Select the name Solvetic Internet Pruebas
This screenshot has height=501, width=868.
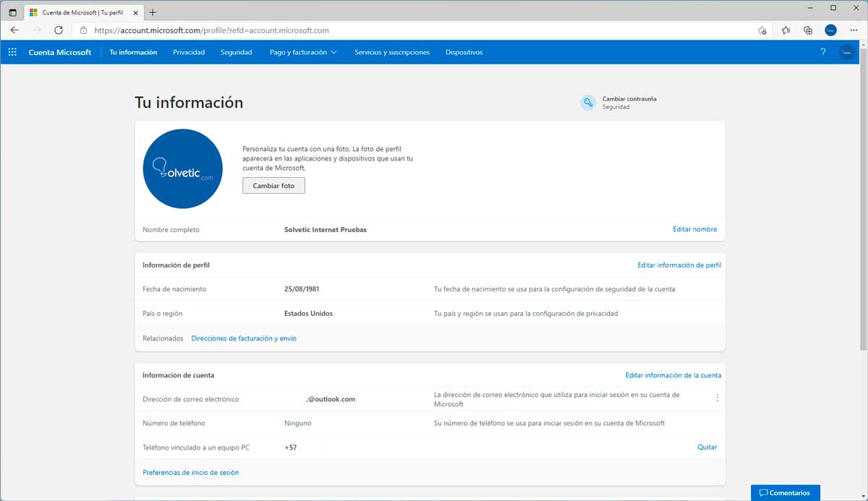click(x=325, y=229)
